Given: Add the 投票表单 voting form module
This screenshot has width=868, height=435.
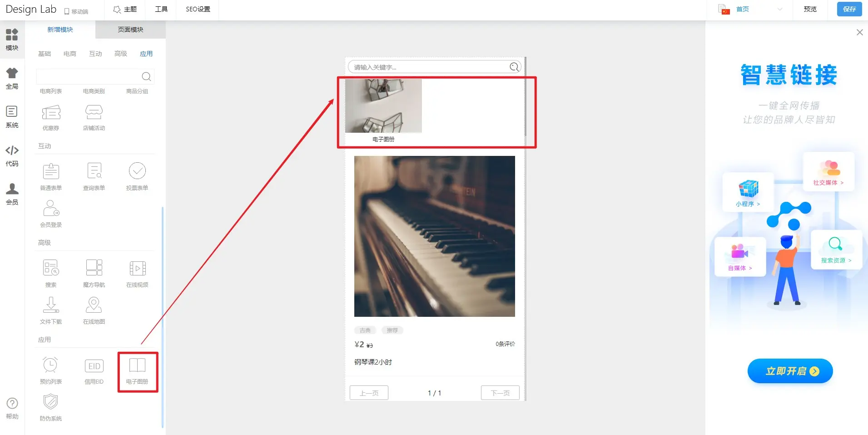Looking at the screenshot, I should tap(137, 177).
